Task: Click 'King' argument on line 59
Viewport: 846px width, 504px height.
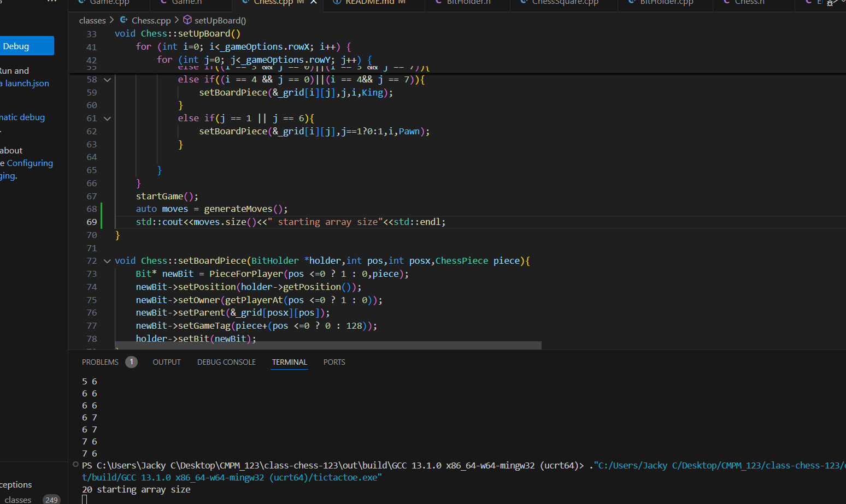Action: [373, 93]
